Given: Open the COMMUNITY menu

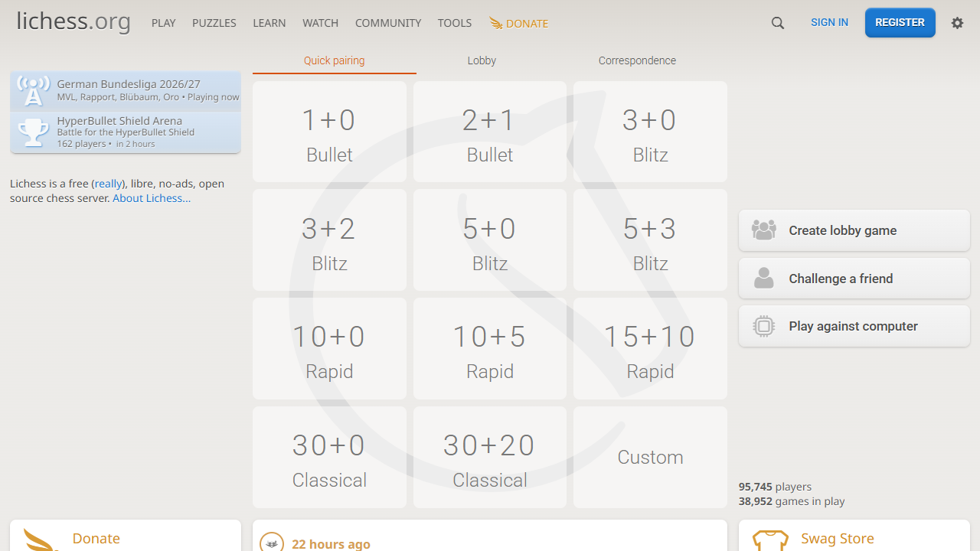Looking at the screenshot, I should click(x=388, y=23).
